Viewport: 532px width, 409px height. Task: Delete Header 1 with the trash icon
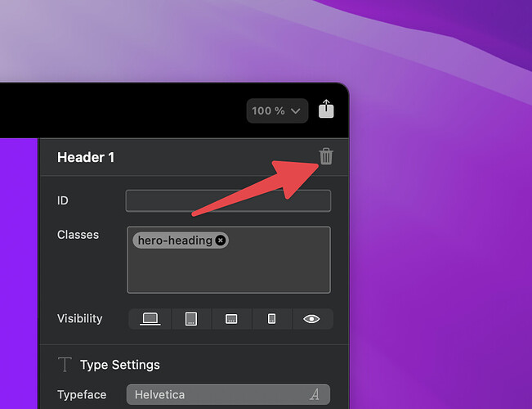(x=326, y=156)
